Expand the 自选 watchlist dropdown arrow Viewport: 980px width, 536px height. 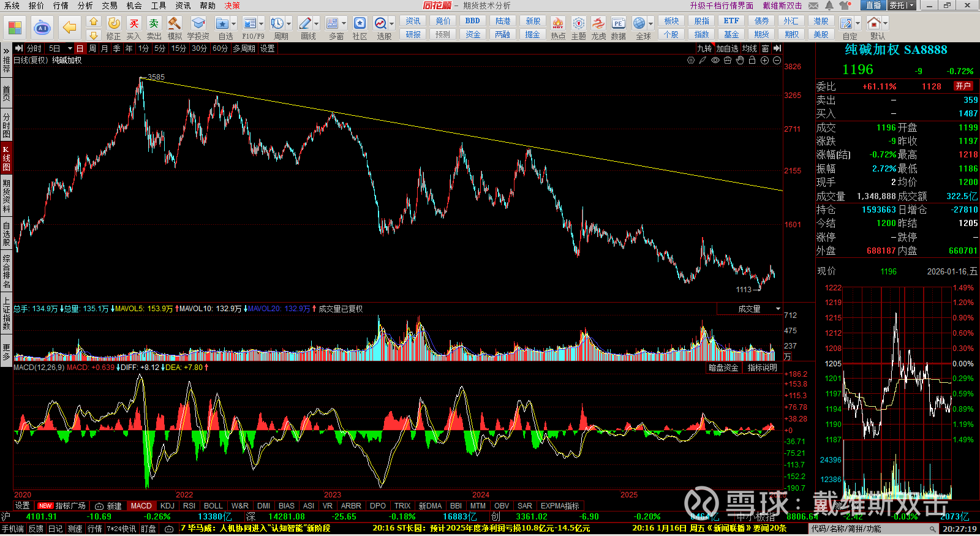(234, 24)
